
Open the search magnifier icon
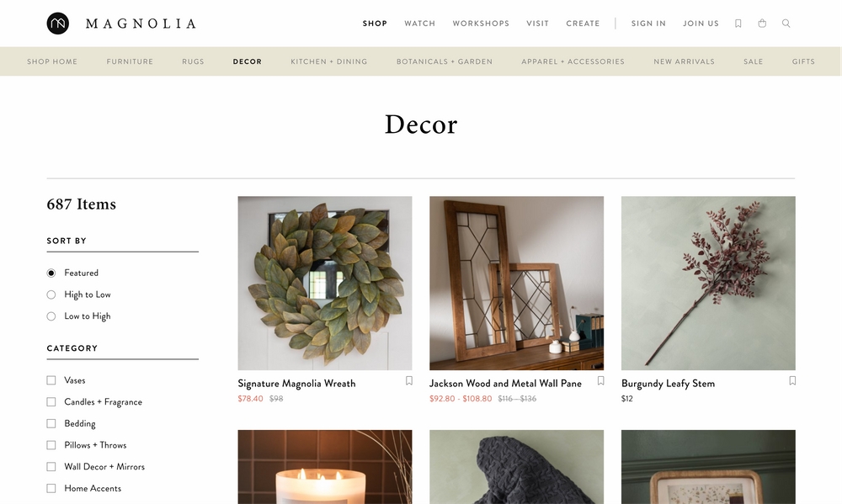point(786,24)
